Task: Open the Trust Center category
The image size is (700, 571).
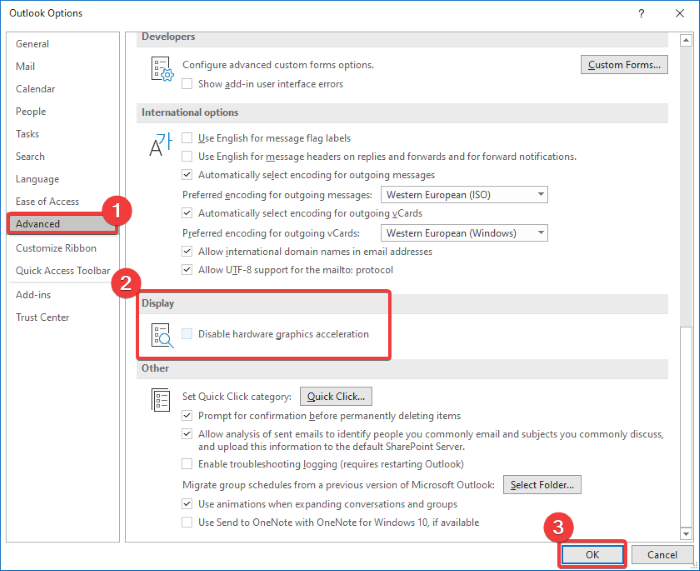Action: [x=63, y=317]
